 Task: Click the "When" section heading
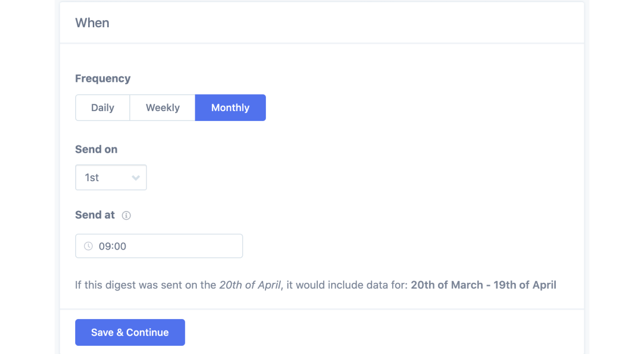[92, 23]
